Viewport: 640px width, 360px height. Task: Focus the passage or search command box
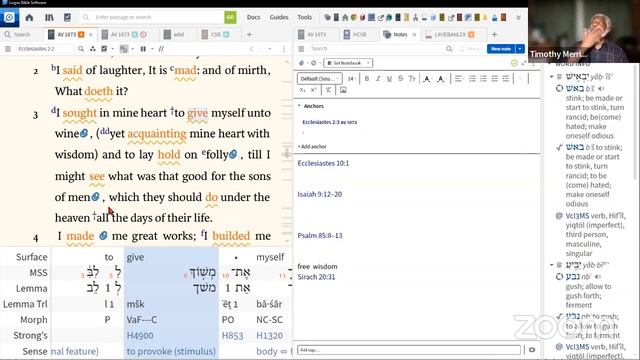coord(153,17)
